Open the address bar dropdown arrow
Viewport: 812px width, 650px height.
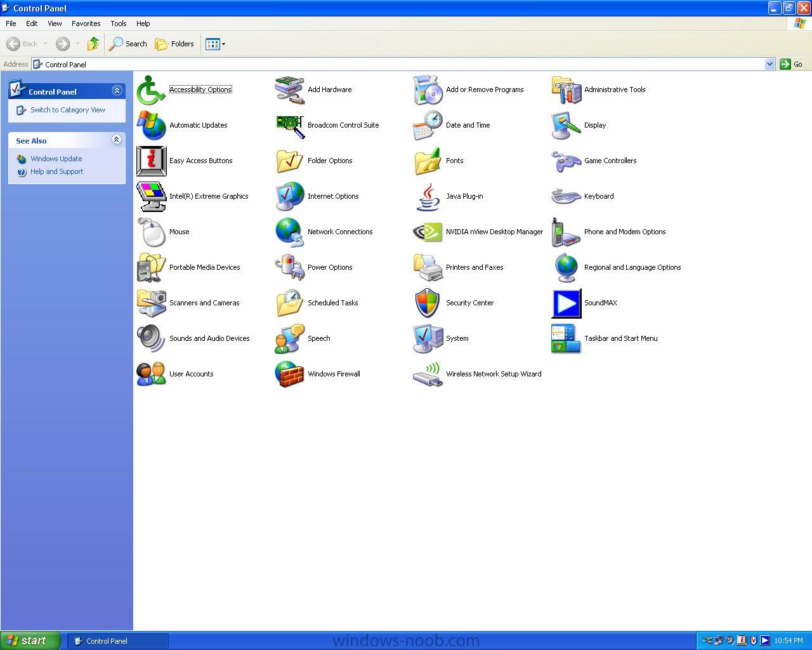769,64
